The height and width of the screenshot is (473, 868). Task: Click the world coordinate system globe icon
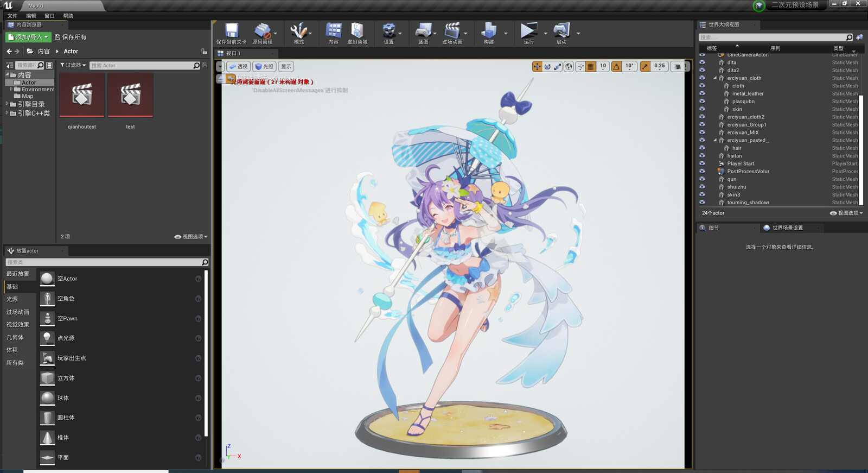tap(569, 66)
